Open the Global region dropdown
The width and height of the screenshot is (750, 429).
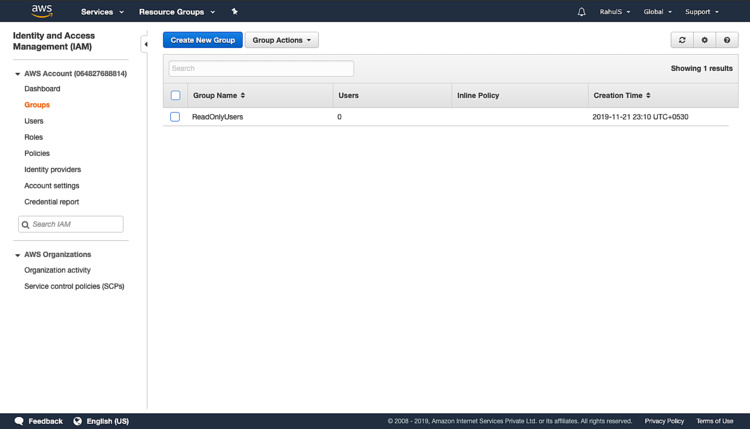657,12
